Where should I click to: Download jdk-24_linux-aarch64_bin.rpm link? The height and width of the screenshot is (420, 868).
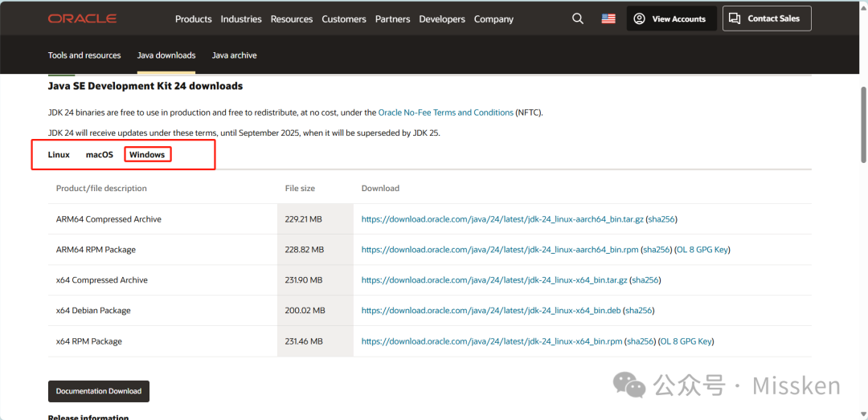click(x=500, y=250)
